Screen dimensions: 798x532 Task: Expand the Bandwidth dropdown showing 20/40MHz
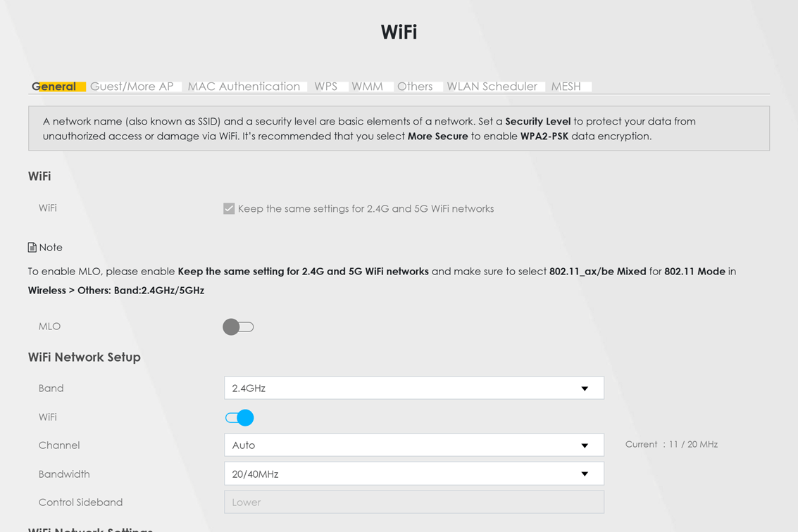click(x=413, y=474)
